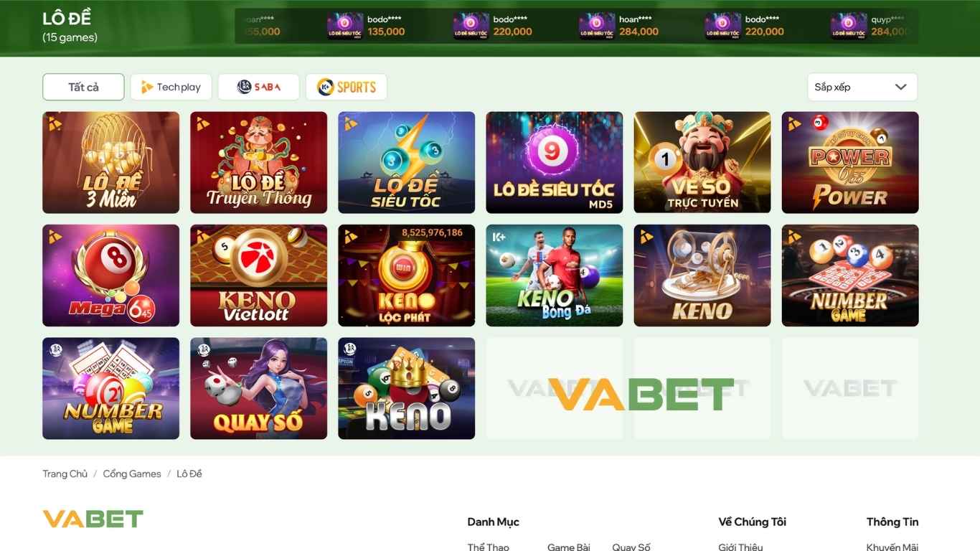Go to Trang Chủ breadcrumb link
Viewport: 980px width, 551px height.
[65, 474]
